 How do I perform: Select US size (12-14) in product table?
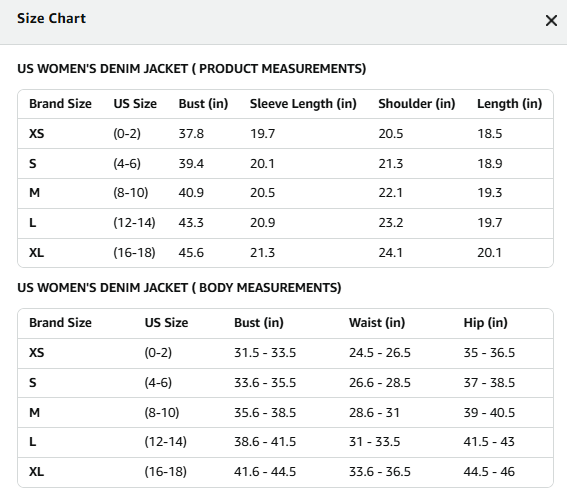click(x=134, y=223)
